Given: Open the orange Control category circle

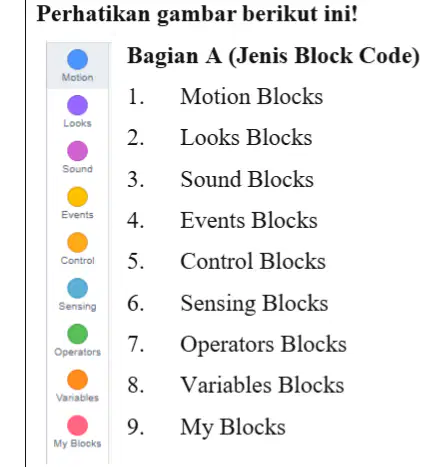Looking at the screenshot, I should coord(77,242).
